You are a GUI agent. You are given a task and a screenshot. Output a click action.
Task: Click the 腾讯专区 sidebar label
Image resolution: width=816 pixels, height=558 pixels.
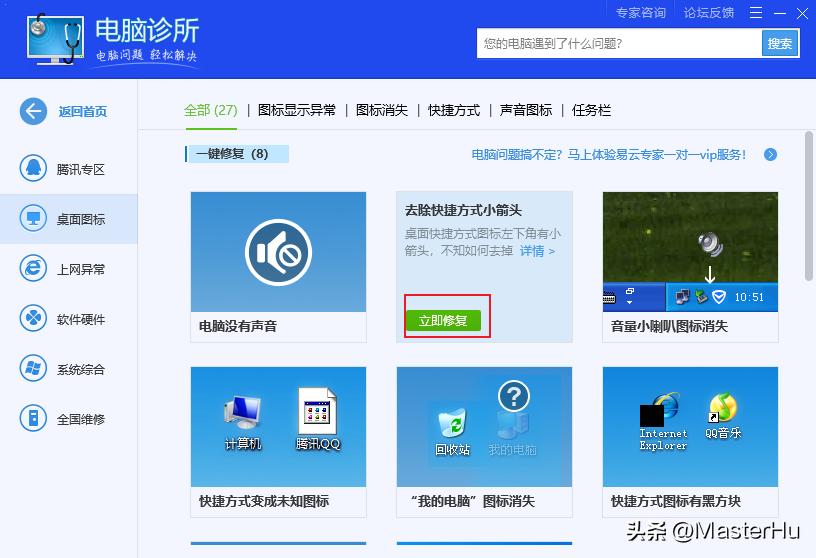point(81,170)
